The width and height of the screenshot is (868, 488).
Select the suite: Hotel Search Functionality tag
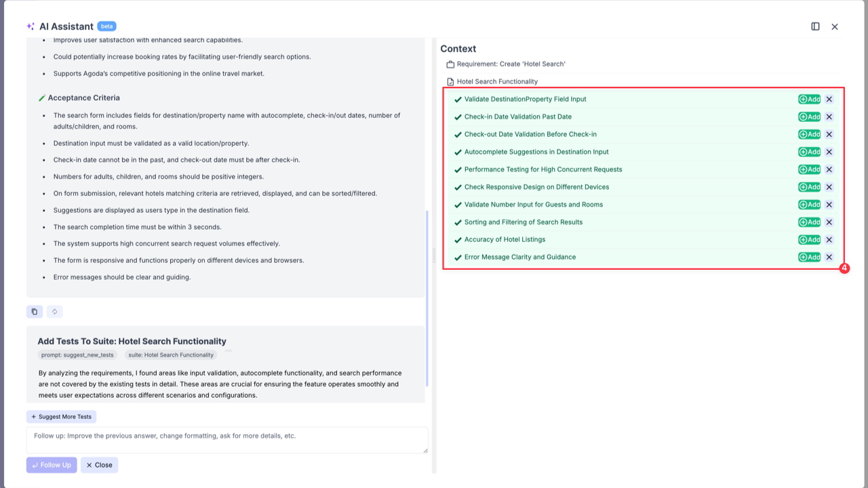coord(171,354)
